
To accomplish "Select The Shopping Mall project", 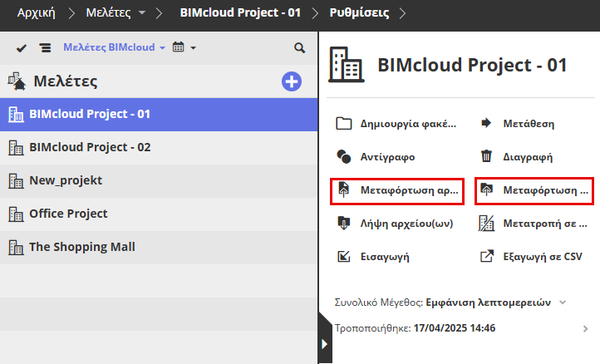I will (159, 248).
